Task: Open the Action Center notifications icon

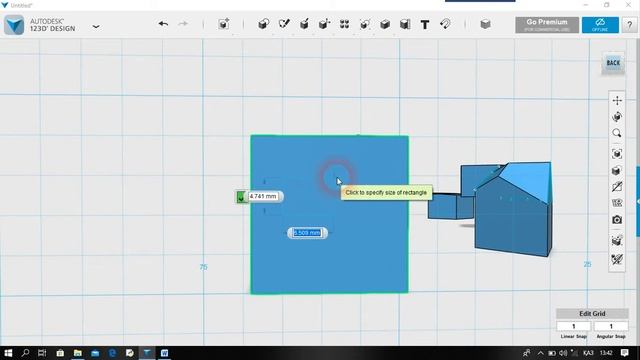Action: click(x=624, y=353)
